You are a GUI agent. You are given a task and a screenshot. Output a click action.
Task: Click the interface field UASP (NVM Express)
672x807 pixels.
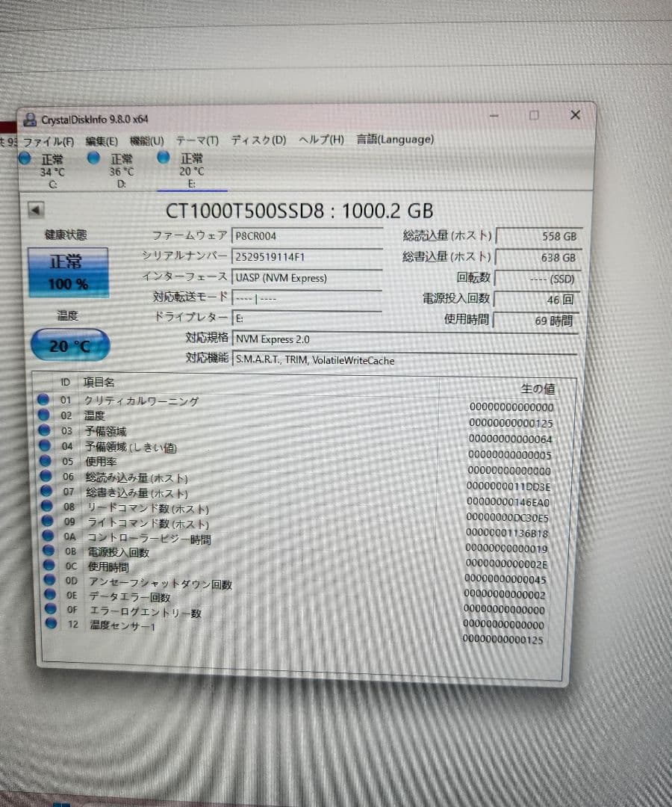pos(306,278)
